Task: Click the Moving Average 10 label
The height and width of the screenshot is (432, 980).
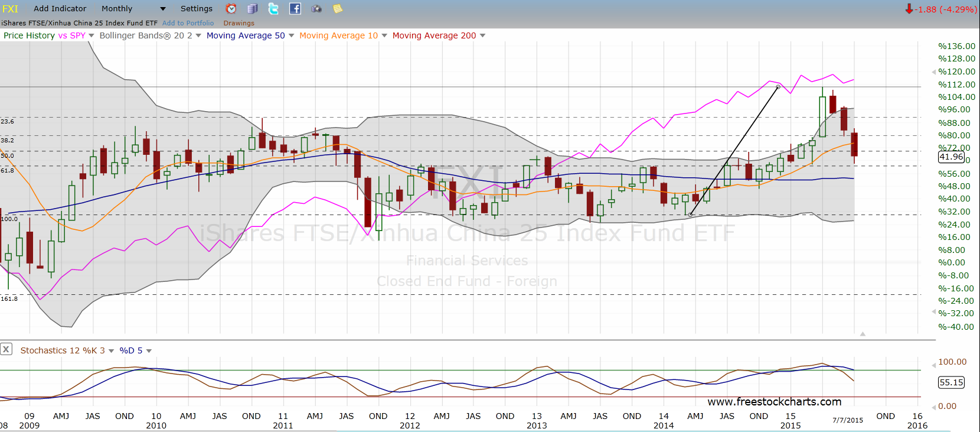Action: (338, 35)
